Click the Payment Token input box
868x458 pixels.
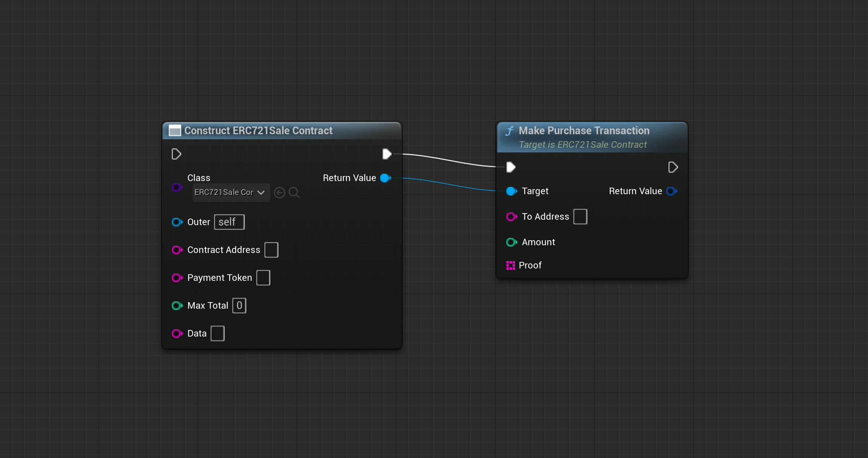point(263,278)
